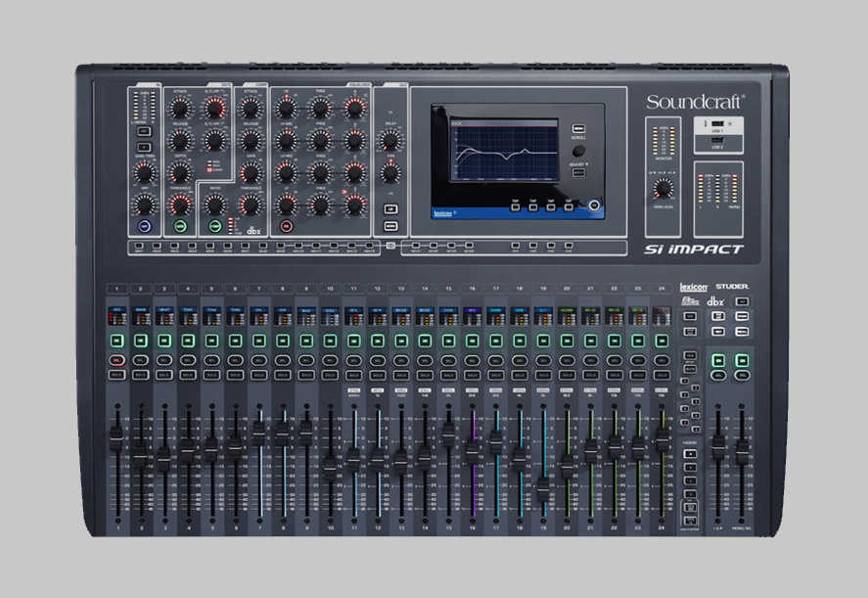
Task: Turn channel 1 ON button off
Action: (x=116, y=340)
